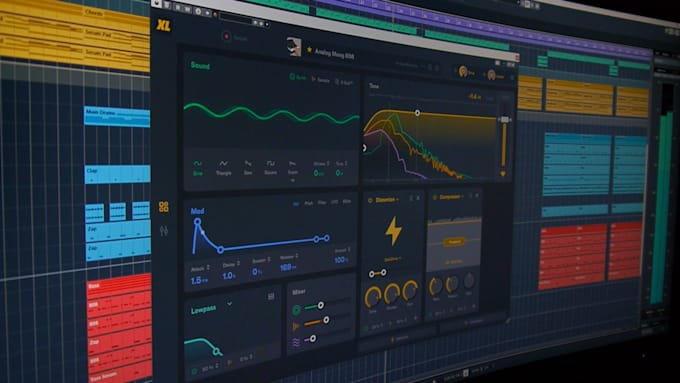
Task: Click the Attack value 1.5
Action: [199, 280]
